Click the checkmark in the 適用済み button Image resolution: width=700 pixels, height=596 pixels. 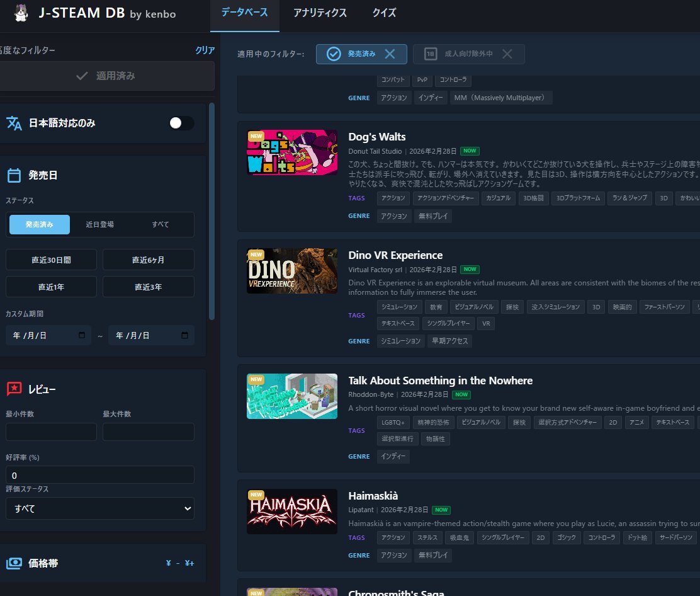[82, 76]
